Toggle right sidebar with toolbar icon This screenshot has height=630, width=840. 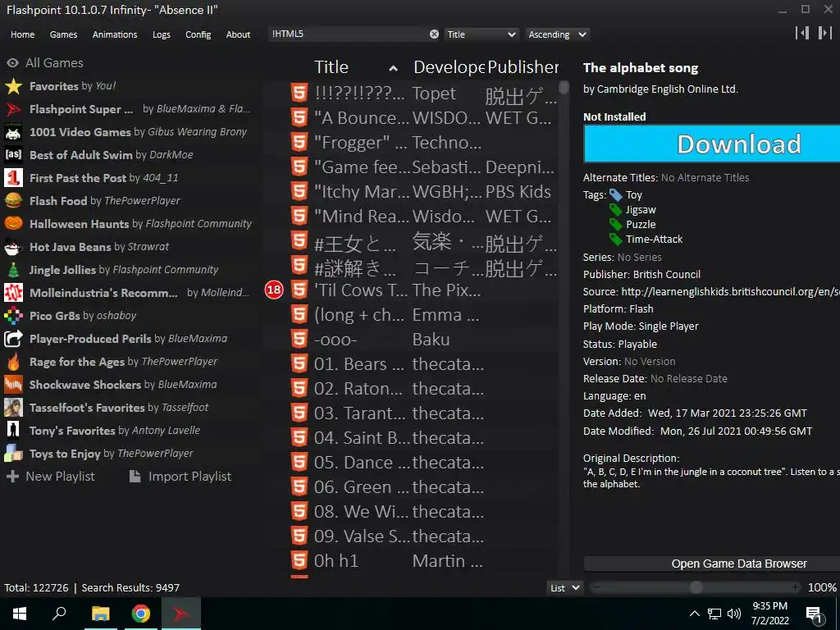pos(824,33)
